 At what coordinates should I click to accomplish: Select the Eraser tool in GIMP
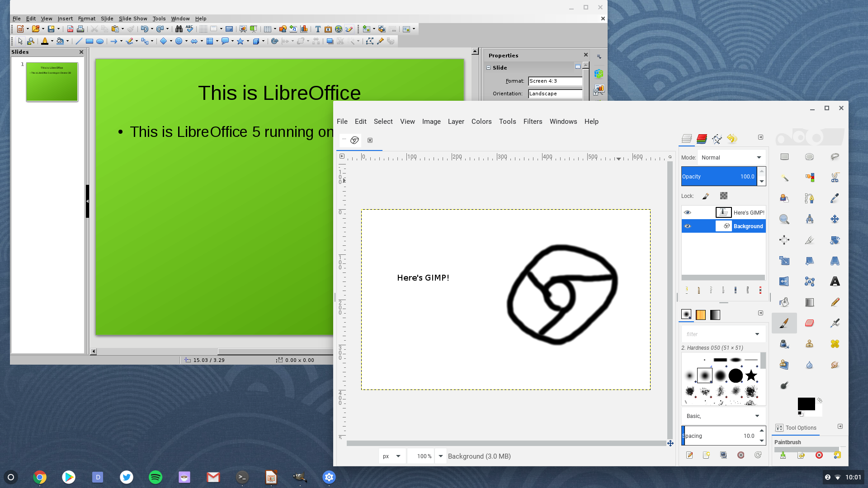809,323
